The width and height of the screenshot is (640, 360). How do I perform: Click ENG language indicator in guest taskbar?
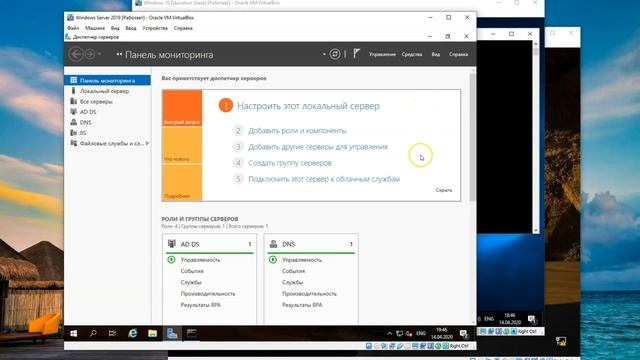tap(421, 333)
